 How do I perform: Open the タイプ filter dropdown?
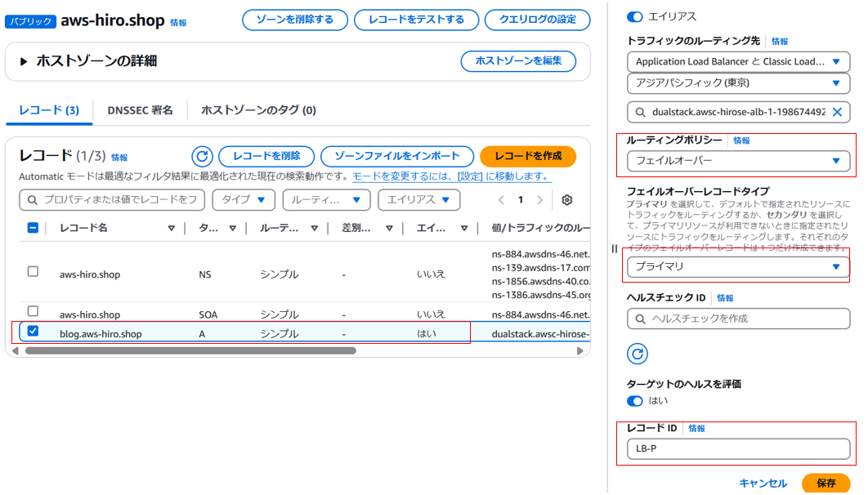click(x=244, y=199)
